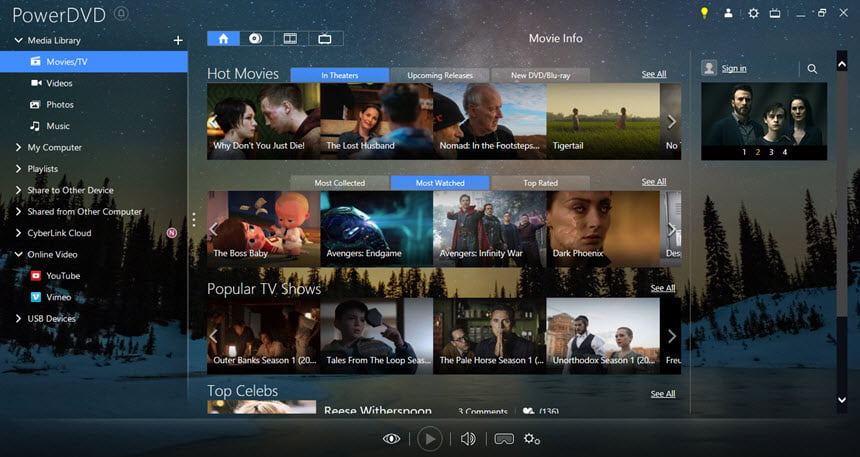Click the profile avatar next to Sign in
Screen dimensions: 860x457
709,68
